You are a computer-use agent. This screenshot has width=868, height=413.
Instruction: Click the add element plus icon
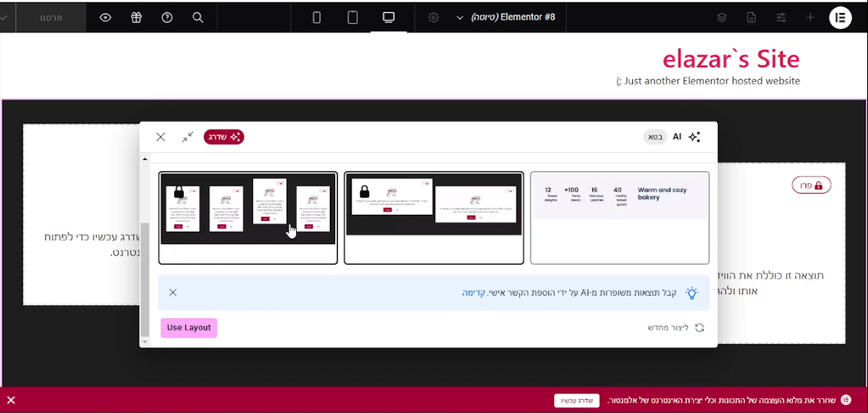[810, 18]
